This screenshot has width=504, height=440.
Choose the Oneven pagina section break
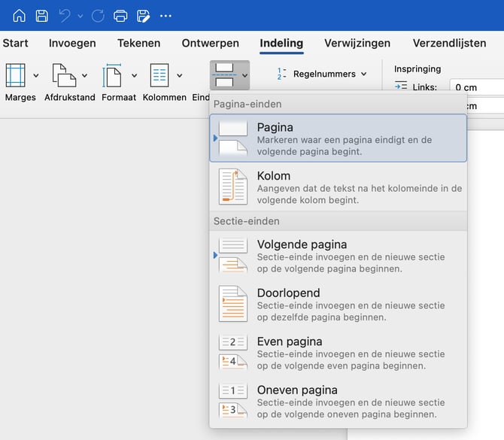(x=338, y=401)
